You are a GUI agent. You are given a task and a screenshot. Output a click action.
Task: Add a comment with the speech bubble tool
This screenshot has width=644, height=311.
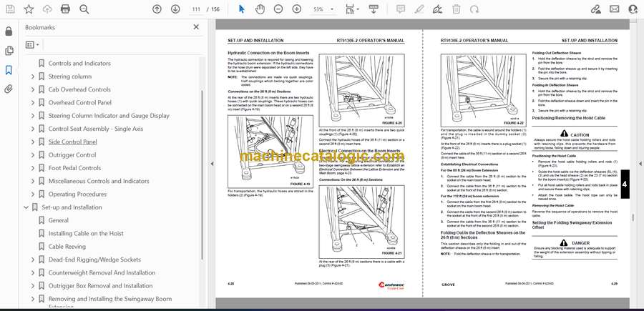pos(401,9)
